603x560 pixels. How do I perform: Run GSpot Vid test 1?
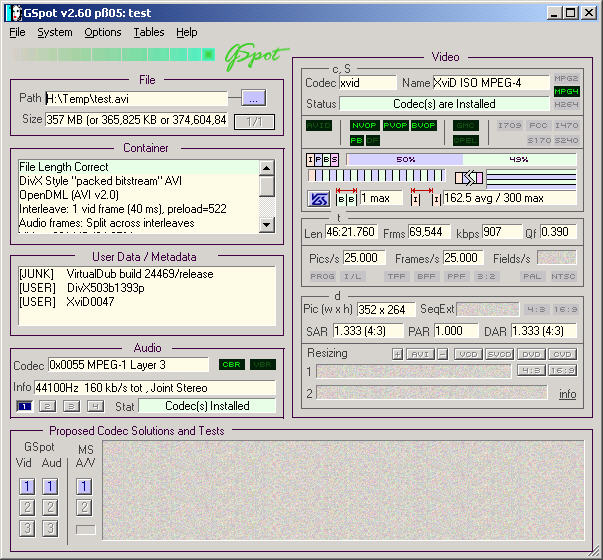[27, 487]
